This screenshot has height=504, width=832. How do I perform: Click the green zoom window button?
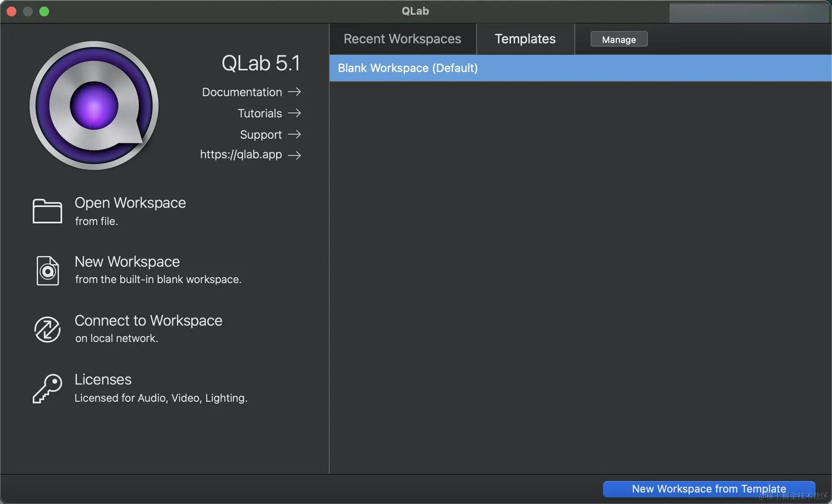coord(44,11)
